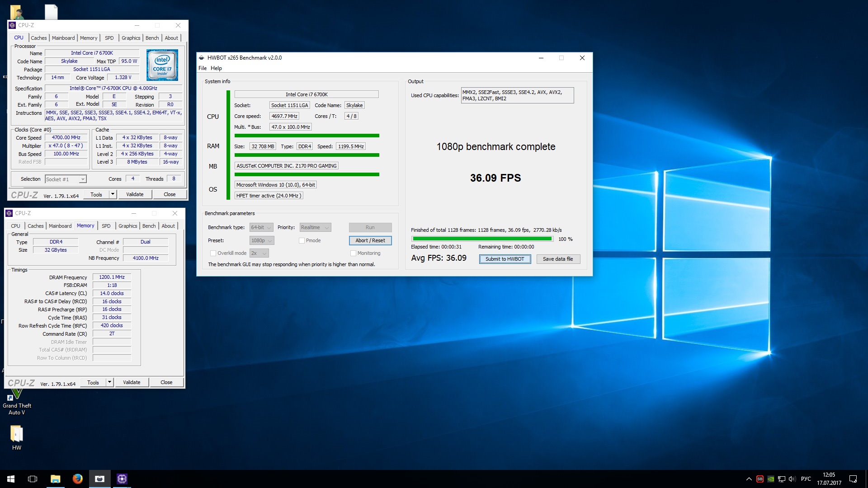
Task: Click Validate in CPU-Z Memory window
Action: 132,382
